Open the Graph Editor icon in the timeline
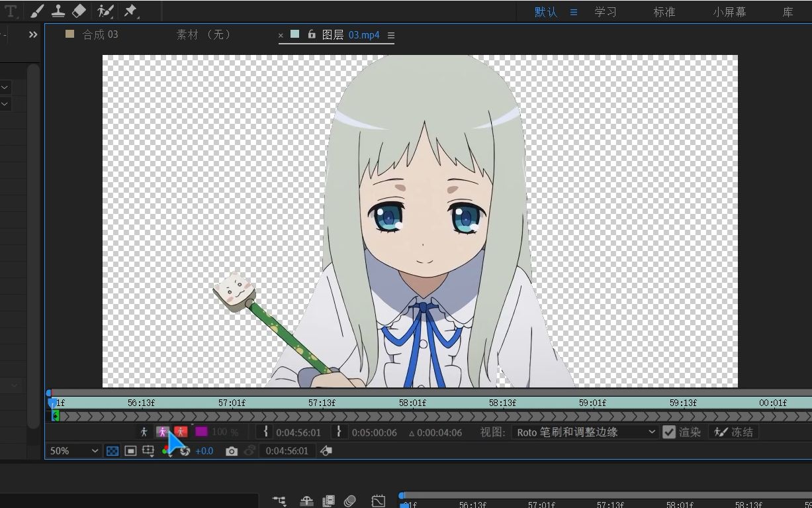This screenshot has width=812, height=508. pos(379,500)
